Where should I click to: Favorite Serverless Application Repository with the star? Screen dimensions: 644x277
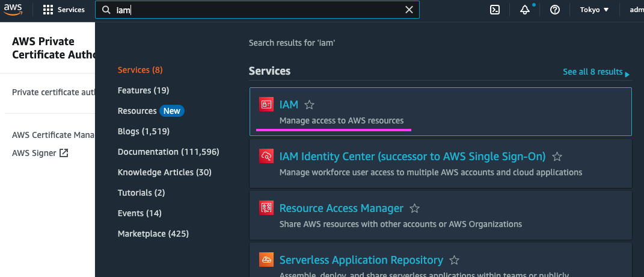tap(454, 260)
